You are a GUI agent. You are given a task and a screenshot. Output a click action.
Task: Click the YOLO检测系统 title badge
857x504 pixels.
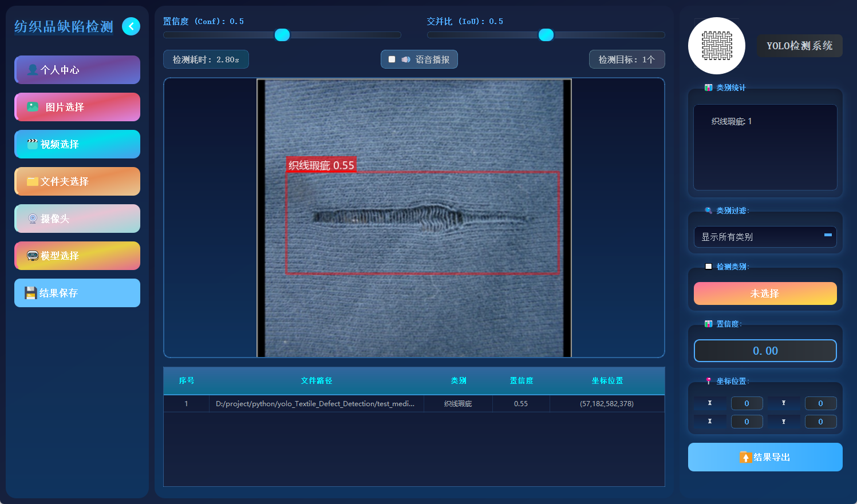[800, 46]
